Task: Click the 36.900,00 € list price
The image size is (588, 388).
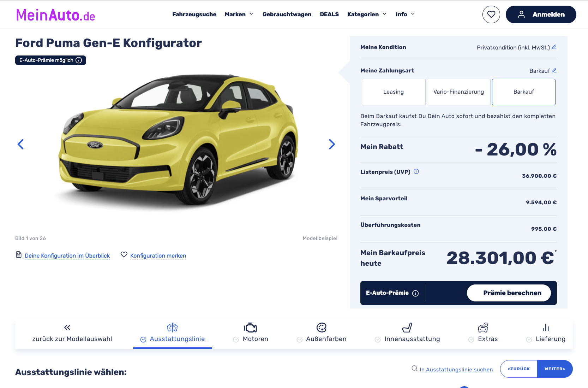Action: 539,176
